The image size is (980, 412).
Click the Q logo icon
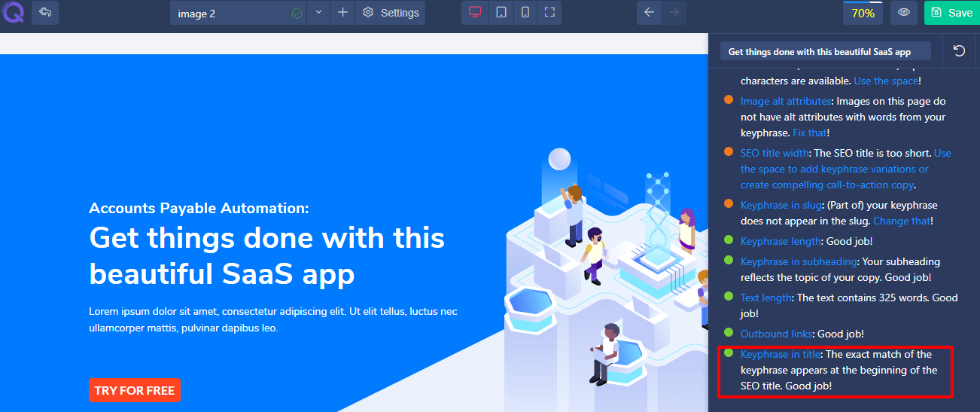coord(12,13)
